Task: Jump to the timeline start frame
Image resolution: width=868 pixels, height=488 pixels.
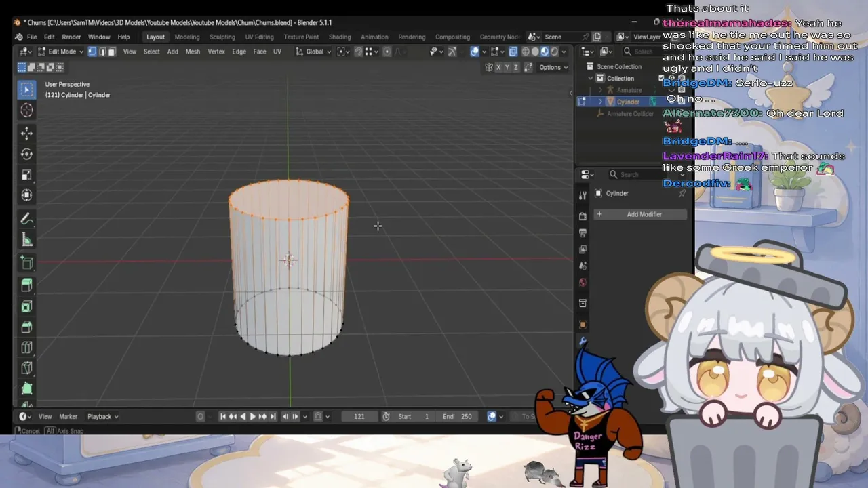Action: click(x=222, y=416)
